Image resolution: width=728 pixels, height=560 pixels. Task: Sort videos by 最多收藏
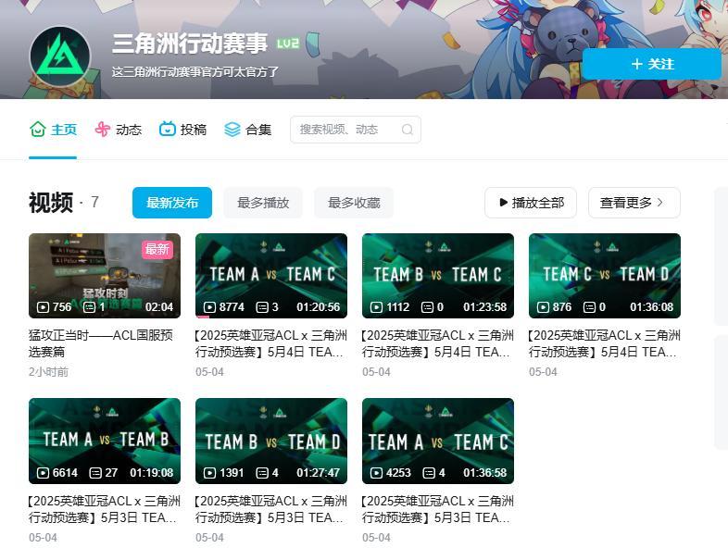(x=354, y=203)
